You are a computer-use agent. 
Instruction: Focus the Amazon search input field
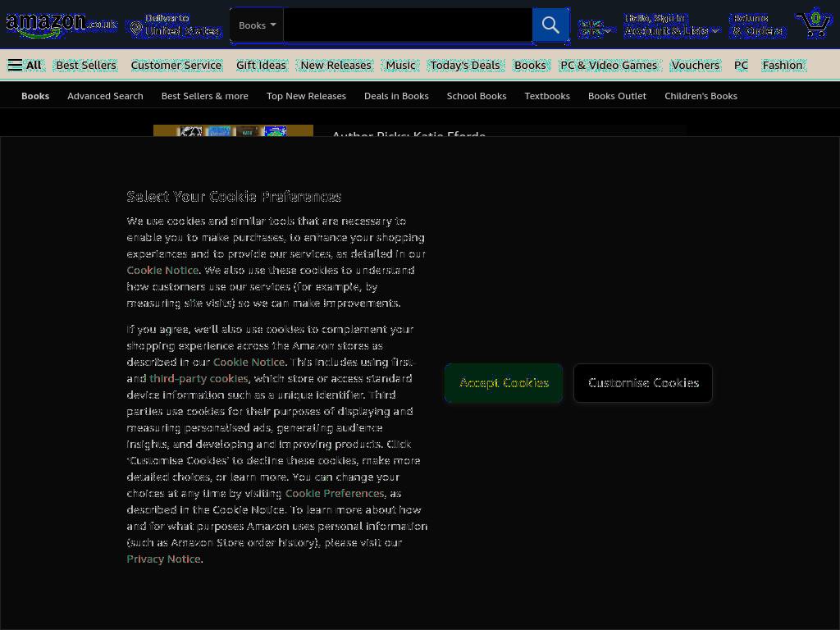click(x=408, y=25)
